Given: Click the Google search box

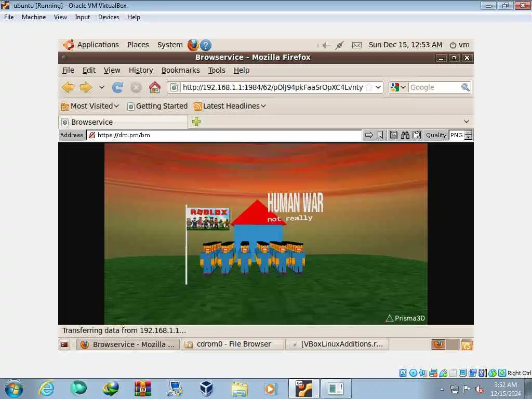Looking at the screenshot, I should tap(435, 87).
